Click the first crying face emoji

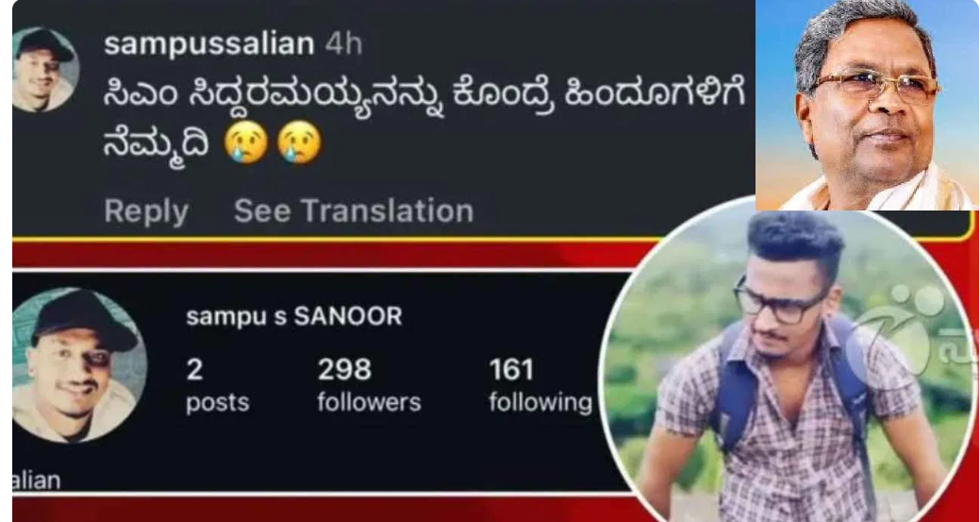tap(246, 143)
